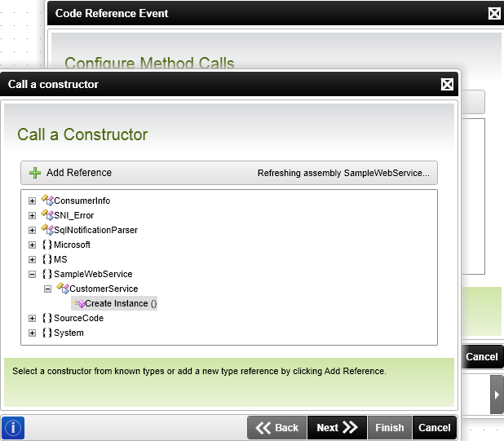Click the SourceCode namespace braces icon
This screenshot has width=504, height=441.
pyautogui.click(x=47, y=318)
